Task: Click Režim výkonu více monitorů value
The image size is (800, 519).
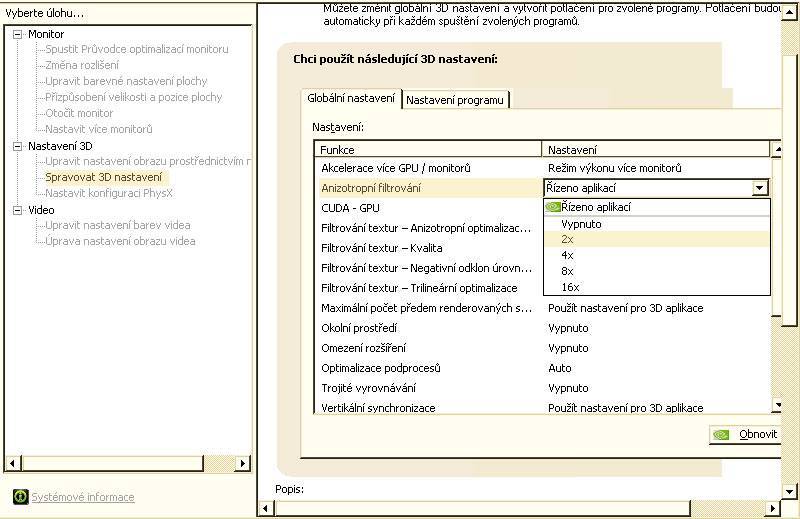Action: tap(615, 168)
